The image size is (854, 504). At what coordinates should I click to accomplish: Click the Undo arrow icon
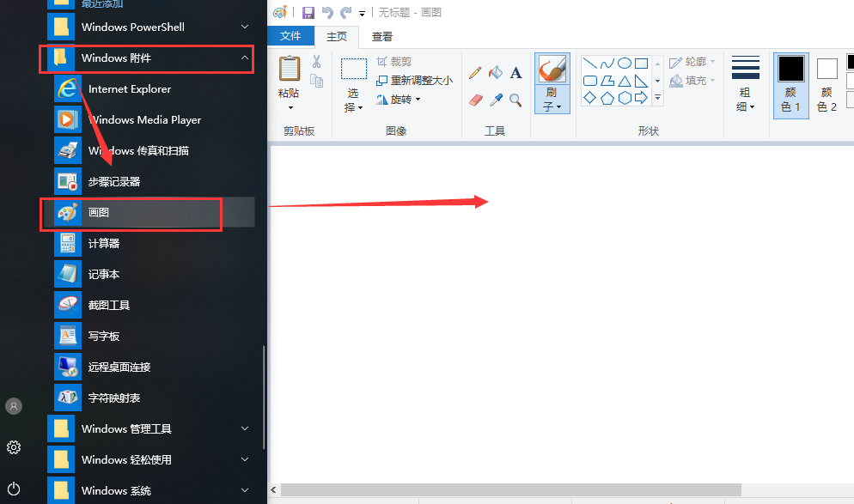[326, 12]
